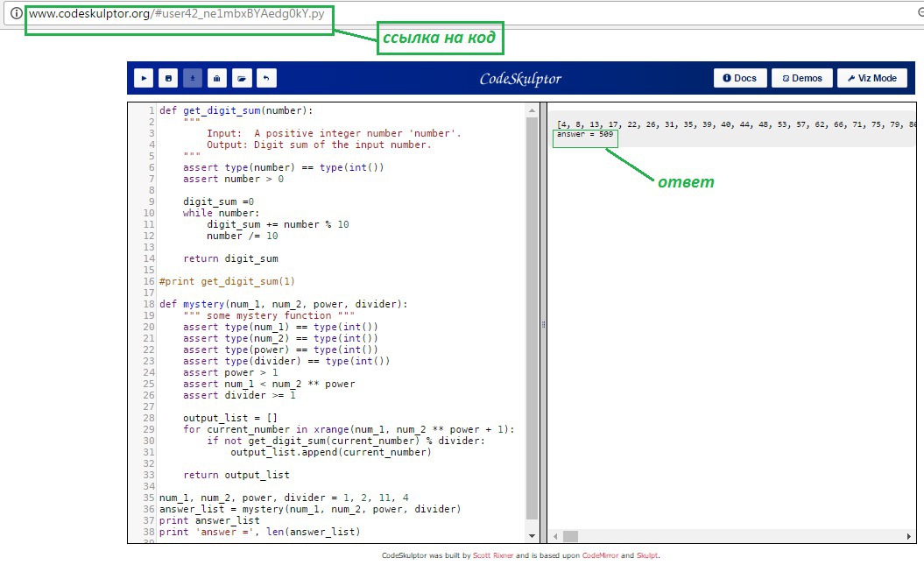Click the editor scrollbar up arrow
Image resolution: width=924 pixels, height=565 pixels.
(532, 110)
